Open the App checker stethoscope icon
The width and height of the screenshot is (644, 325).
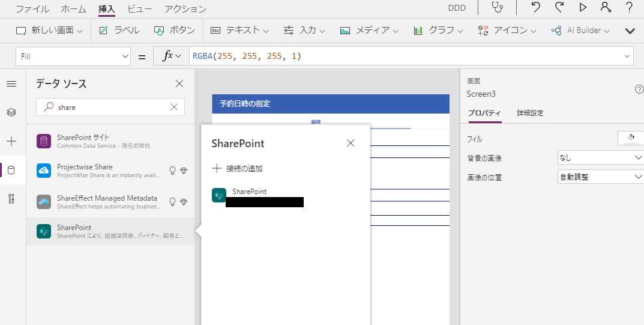[x=498, y=8]
